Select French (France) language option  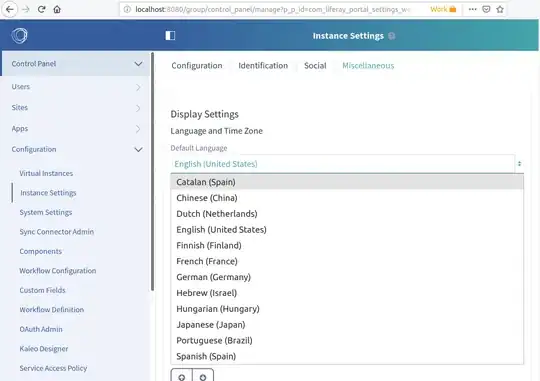tap(347, 261)
